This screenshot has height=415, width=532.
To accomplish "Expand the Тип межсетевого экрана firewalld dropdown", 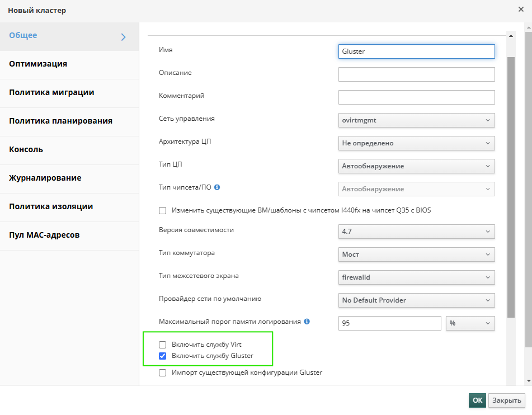I will 416,277.
